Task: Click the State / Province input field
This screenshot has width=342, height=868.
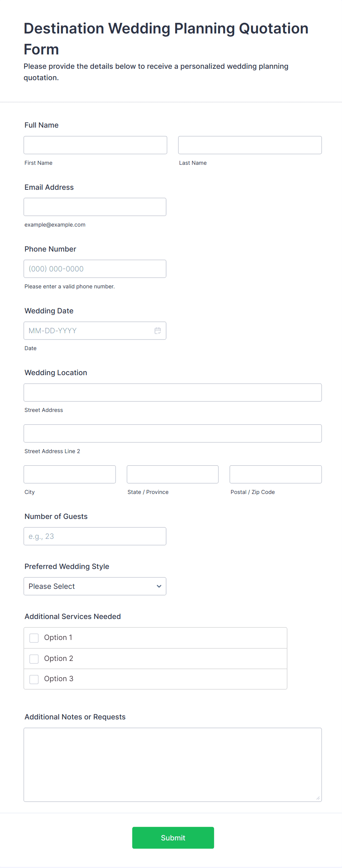Action: coord(172,474)
